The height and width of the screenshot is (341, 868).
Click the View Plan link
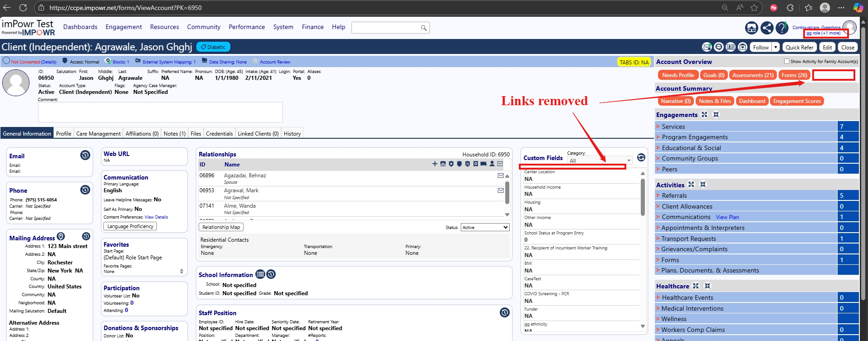point(727,217)
